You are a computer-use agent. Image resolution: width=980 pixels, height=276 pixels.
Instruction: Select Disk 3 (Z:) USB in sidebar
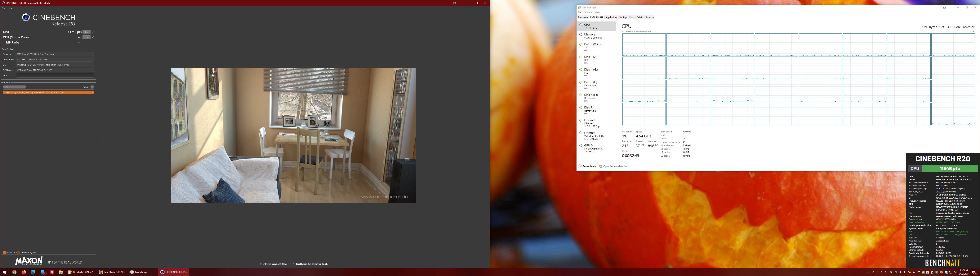click(x=597, y=59)
